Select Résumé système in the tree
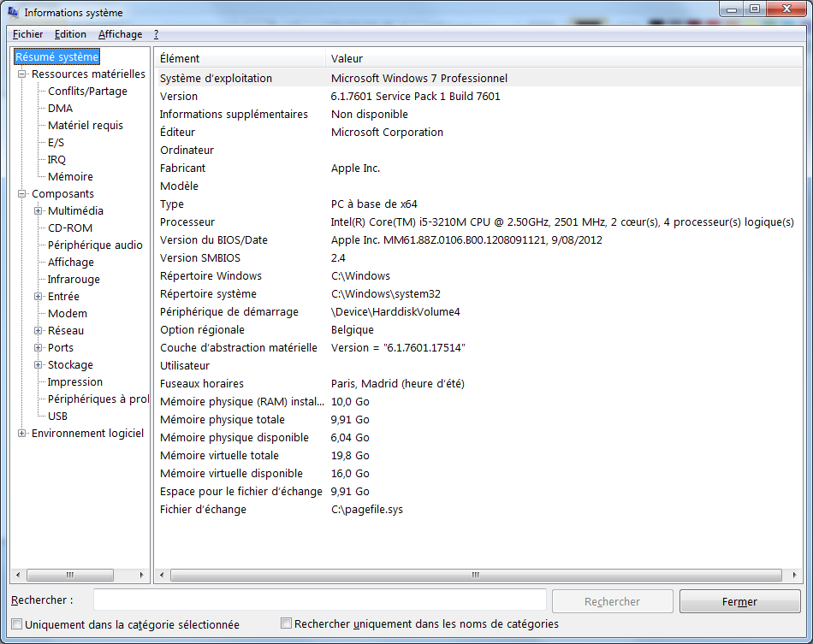The image size is (813, 644). pos(57,56)
